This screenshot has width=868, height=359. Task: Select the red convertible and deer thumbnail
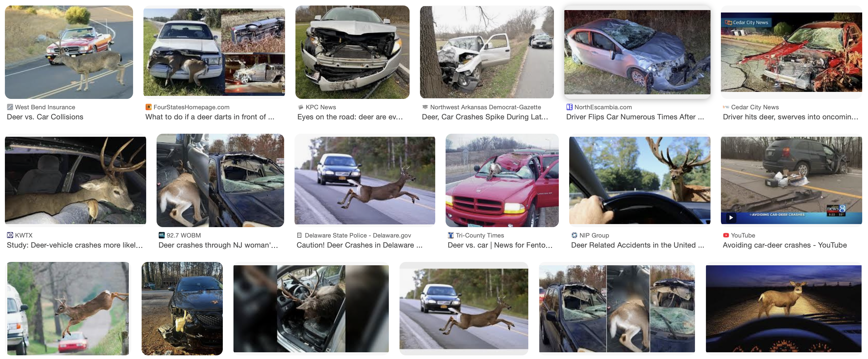pyautogui.click(x=69, y=52)
